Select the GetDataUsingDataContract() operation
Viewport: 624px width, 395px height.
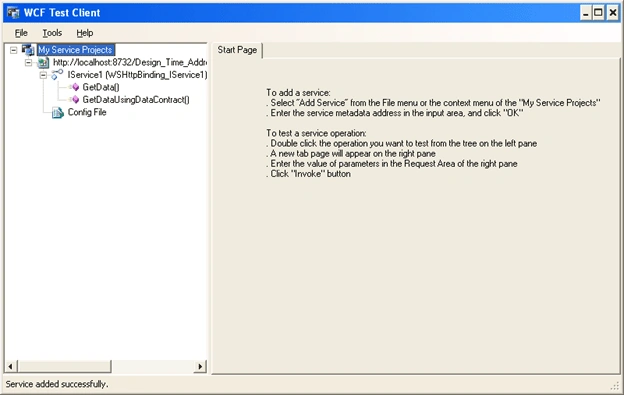(x=136, y=99)
